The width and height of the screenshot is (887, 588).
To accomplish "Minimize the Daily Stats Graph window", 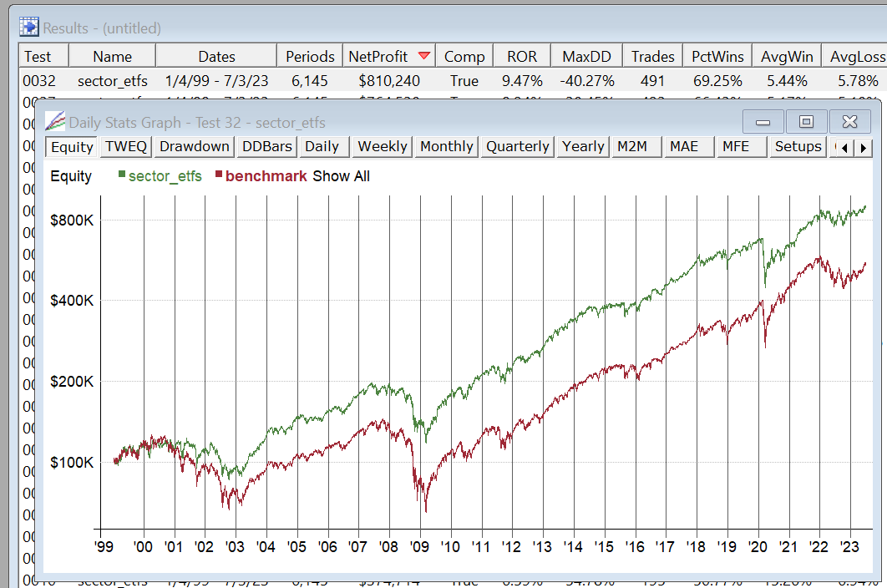I will [x=763, y=122].
